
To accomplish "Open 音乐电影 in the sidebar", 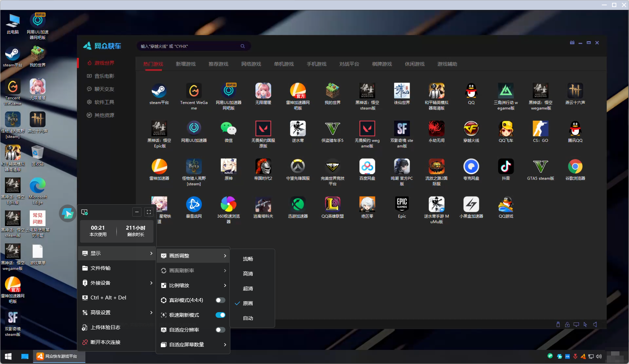I will (101, 76).
